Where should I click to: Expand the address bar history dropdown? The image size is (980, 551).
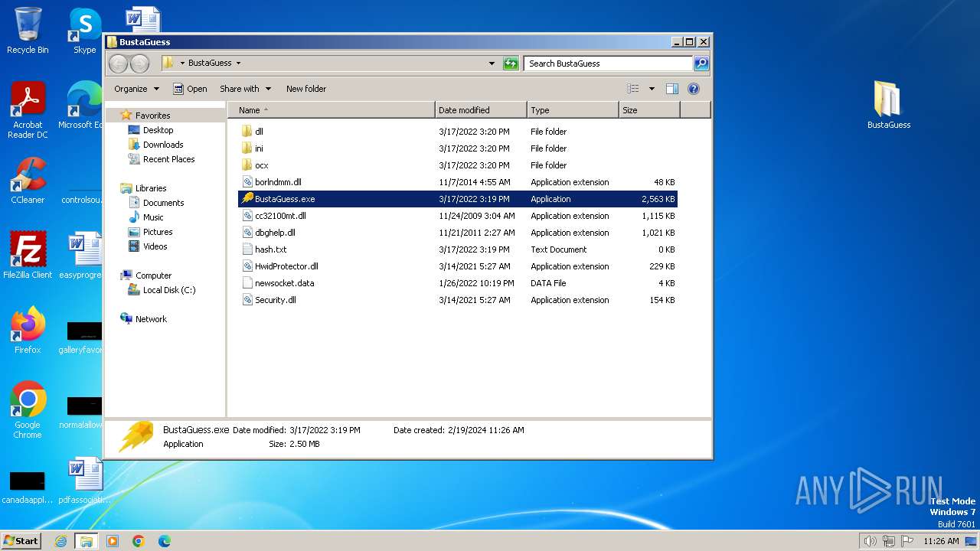[492, 64]
